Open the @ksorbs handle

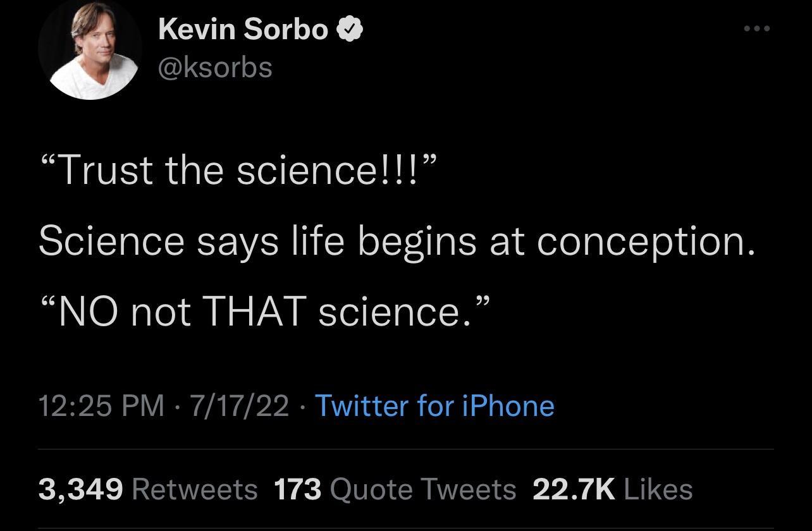[x=215, y=67]
